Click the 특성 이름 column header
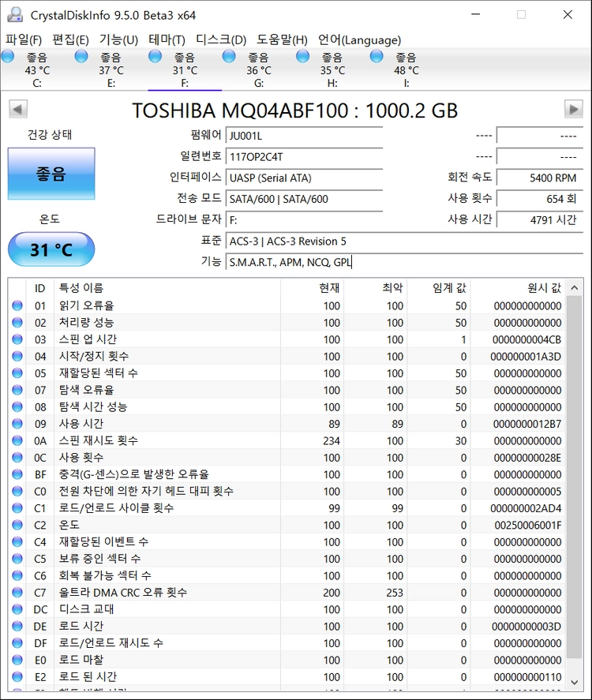 point(167,288)
